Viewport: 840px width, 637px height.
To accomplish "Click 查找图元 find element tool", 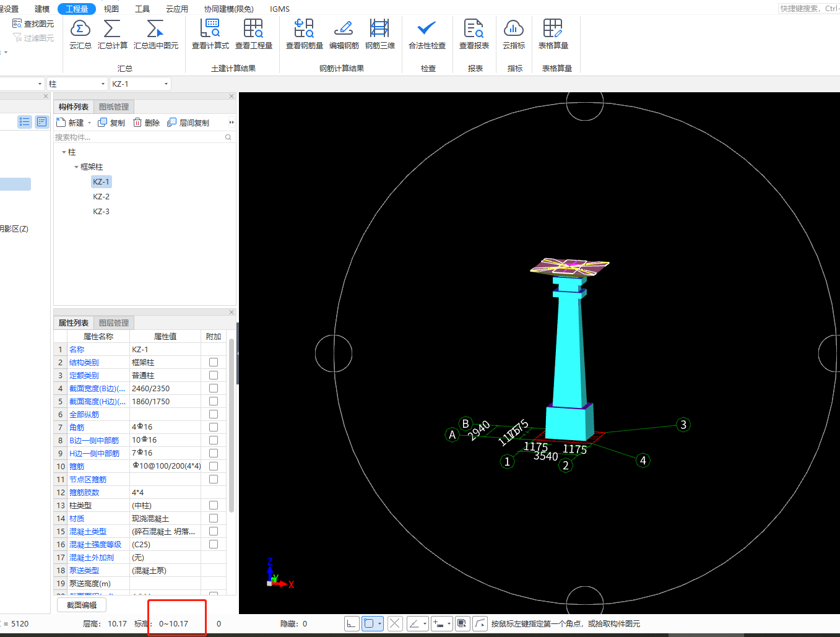I will click(33, 24).
